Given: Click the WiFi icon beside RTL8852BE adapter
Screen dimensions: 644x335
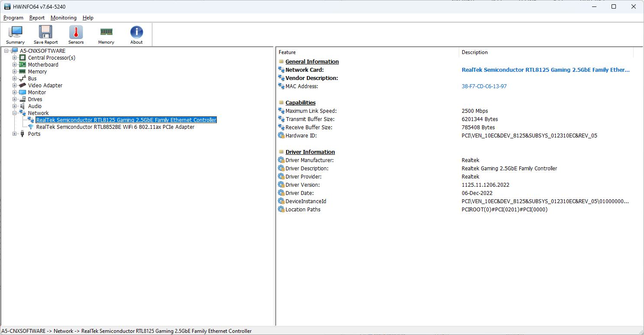Looking at the screenshot, I should (31, 127).
